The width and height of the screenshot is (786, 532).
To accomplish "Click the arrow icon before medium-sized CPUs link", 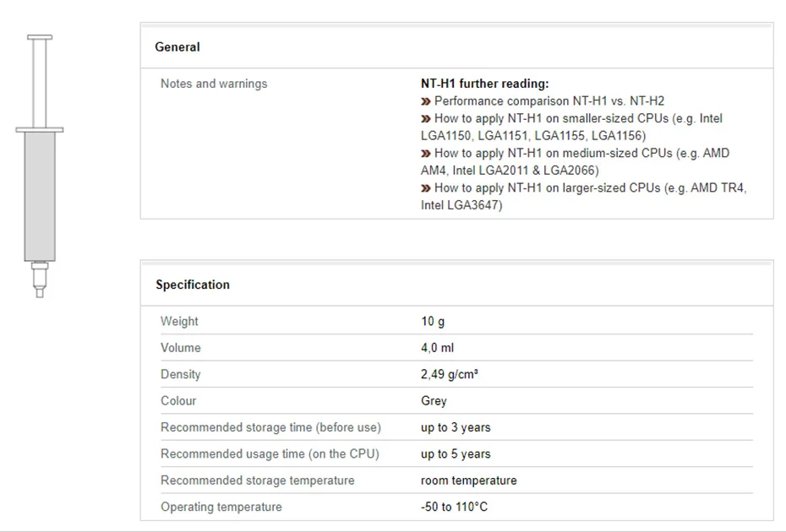I will [x=426, y=154].
